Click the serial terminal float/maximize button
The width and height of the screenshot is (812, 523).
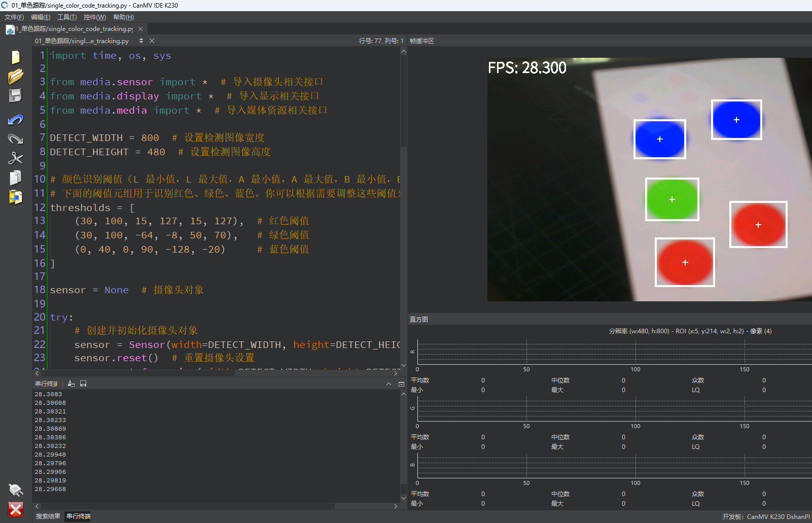(401, 384)
